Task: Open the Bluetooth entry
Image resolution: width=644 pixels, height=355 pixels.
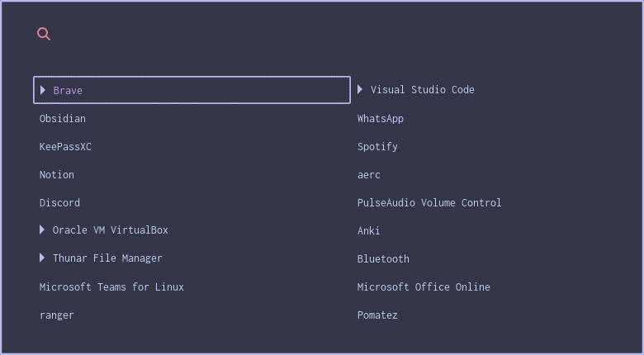Action: [x=383, y=259]
